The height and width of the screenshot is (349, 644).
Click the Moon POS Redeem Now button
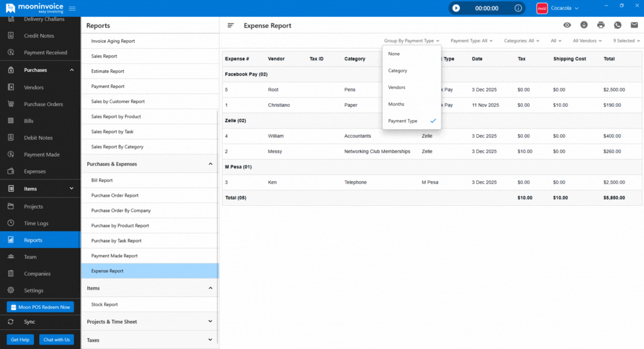click(40, 306)
